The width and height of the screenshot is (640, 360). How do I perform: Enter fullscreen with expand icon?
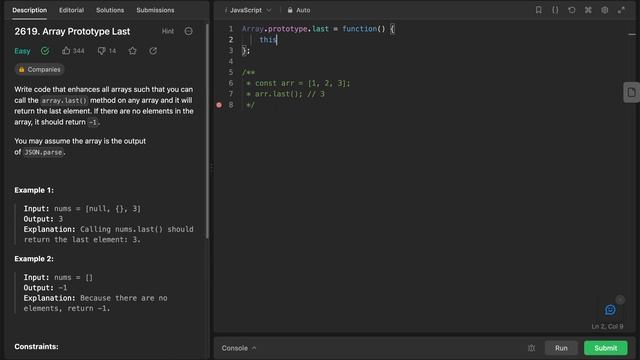(621, 10)
